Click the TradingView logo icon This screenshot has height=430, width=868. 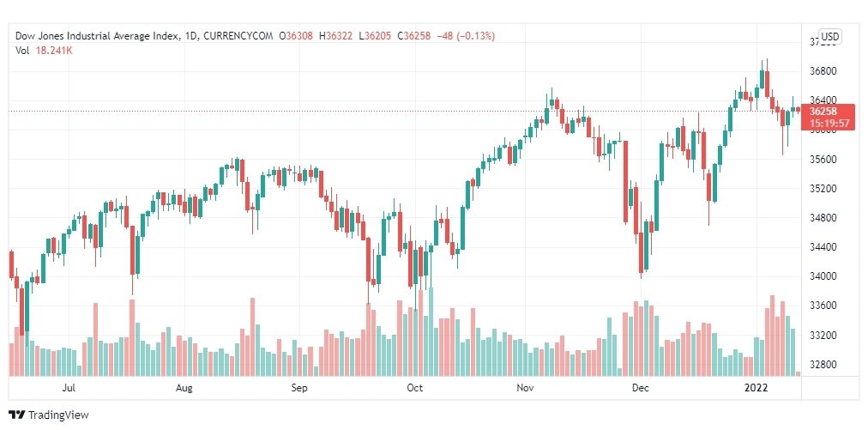pyautogui.click(x=17, y=415)
